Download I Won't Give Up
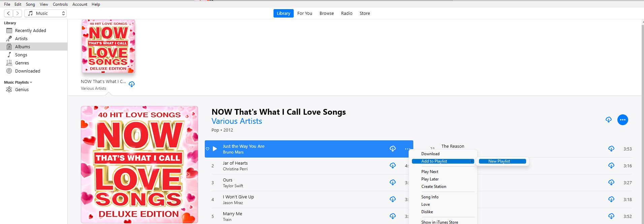This screenshot has height=224, width=644. pos(393,199)
